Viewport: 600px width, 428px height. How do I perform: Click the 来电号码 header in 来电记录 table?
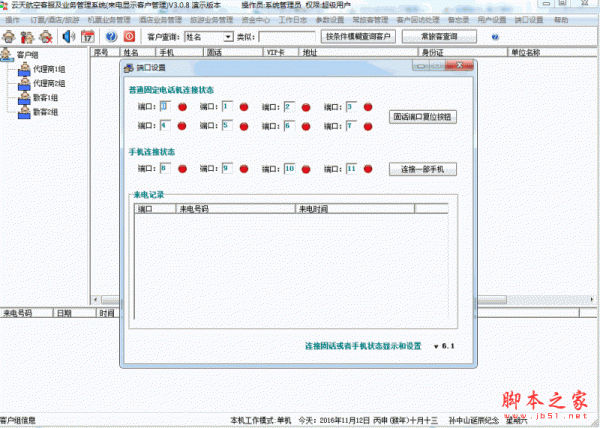pos(235,209)
